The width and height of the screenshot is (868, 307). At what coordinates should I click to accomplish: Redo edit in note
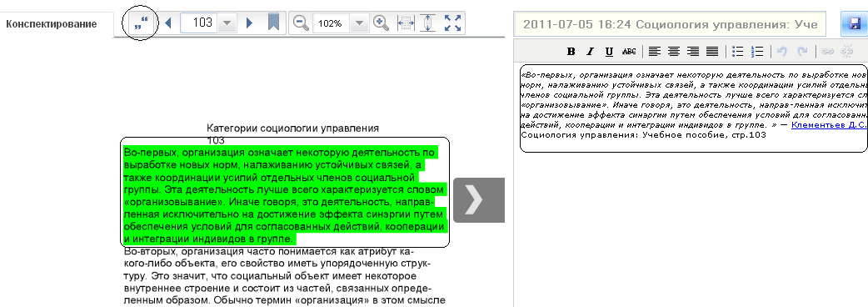[802, 52]
